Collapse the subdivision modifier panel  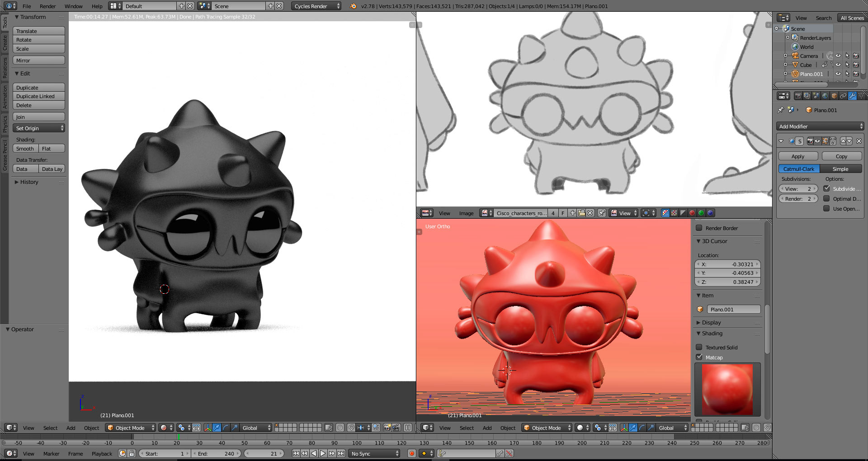tap(781, 141)
